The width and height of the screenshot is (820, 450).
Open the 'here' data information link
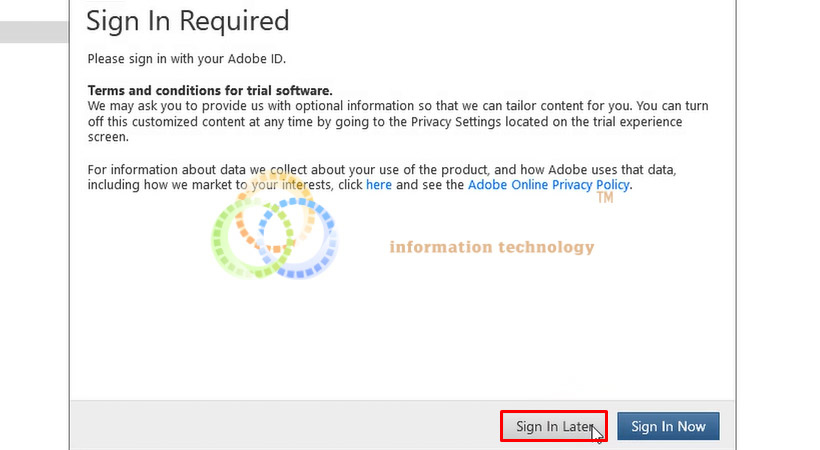(379, 185)
